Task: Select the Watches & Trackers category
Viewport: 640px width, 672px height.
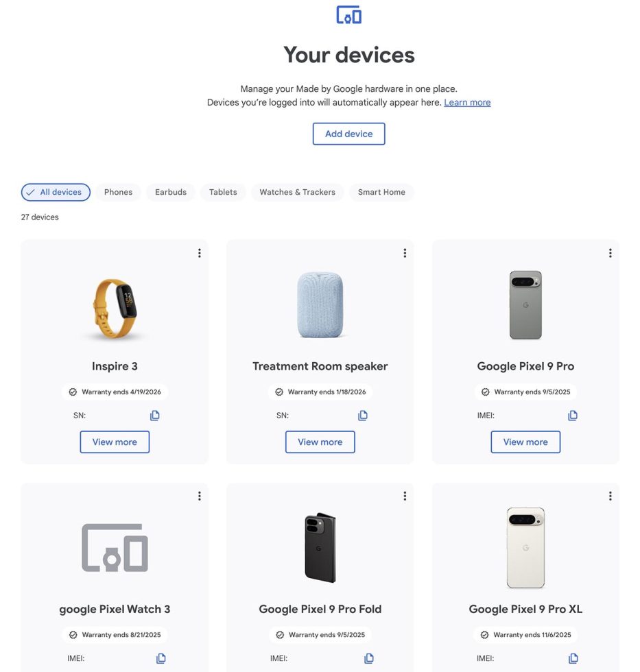Action: coord(297,192)
